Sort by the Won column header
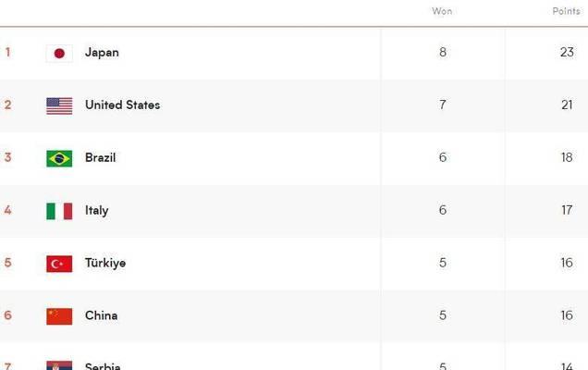 point(442,11)
